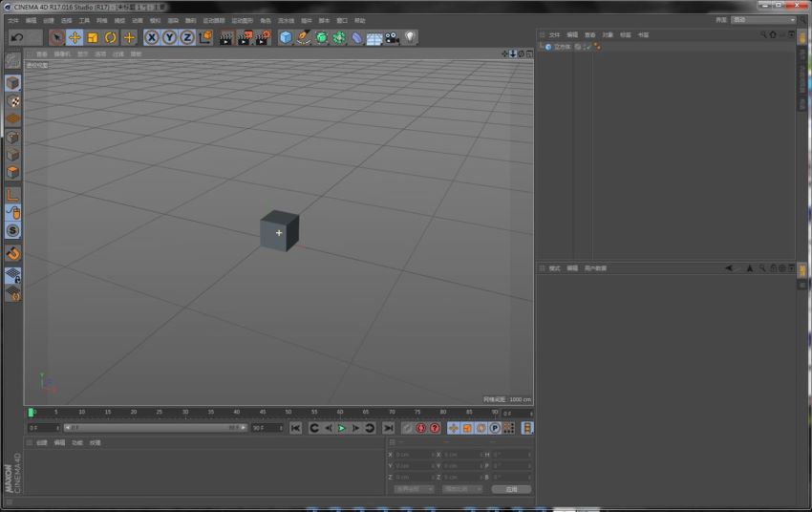The width and height of the screenshot is (812, 512).
Task: Switch to Model mode in left palette
Action: (13, 83)
